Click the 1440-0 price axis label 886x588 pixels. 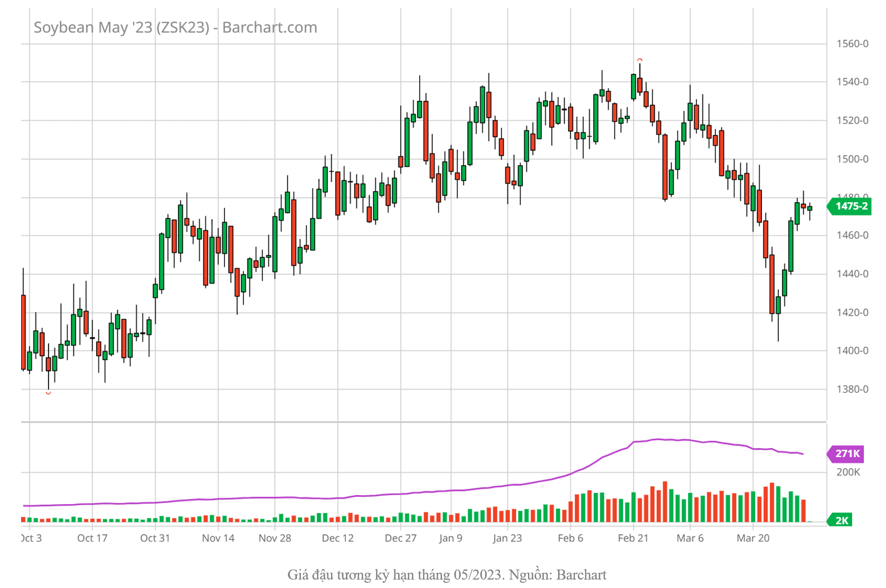852,274
